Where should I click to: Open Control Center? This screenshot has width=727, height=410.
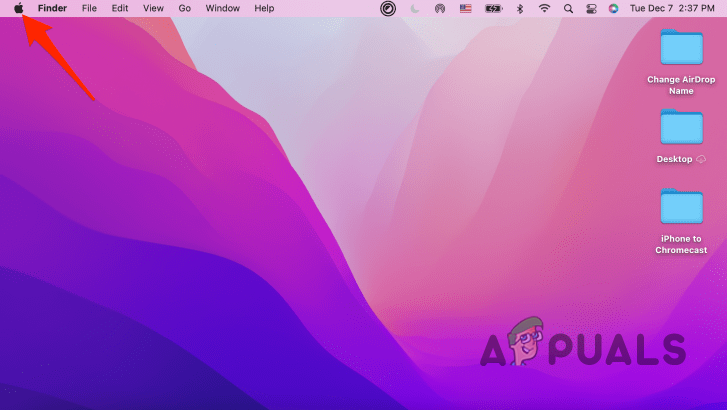coord(591,8)
